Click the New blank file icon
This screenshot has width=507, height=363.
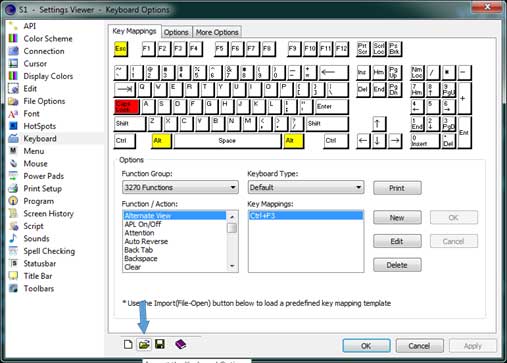point(128,344)
